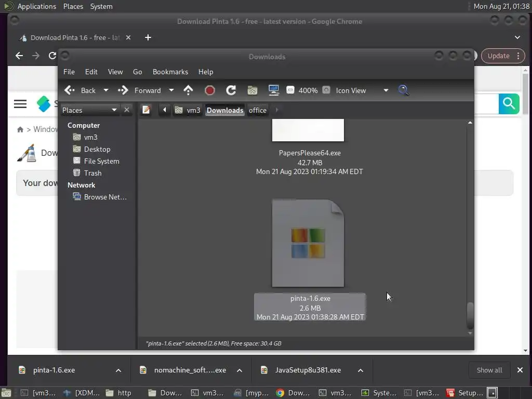Click the file manager vertical scrollbar handle

[x=470, y=315]
